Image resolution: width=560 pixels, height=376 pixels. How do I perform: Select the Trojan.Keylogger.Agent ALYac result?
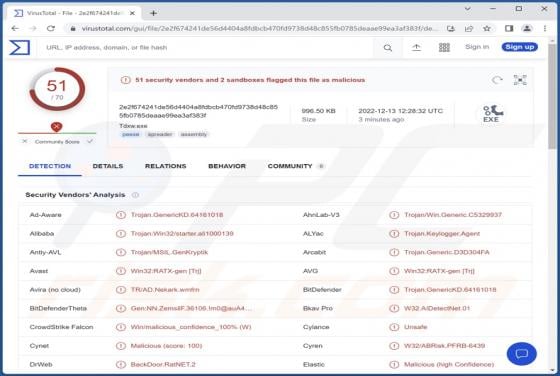click(442, 234)
